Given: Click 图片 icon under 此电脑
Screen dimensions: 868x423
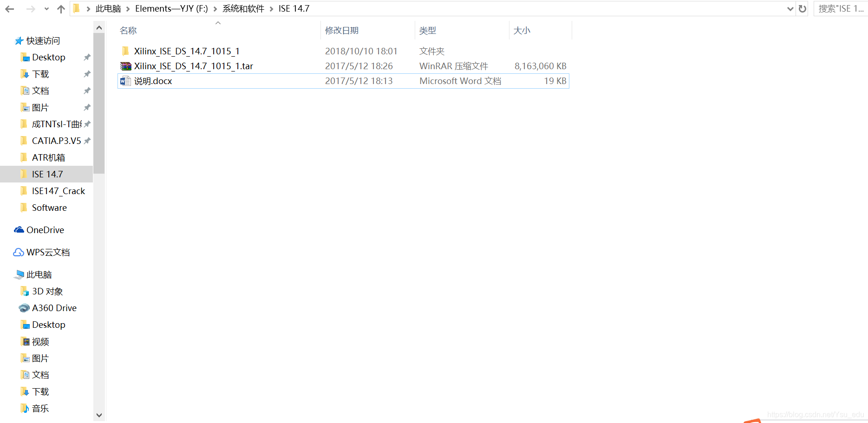Looking at the screenshot, I should 25,358.
